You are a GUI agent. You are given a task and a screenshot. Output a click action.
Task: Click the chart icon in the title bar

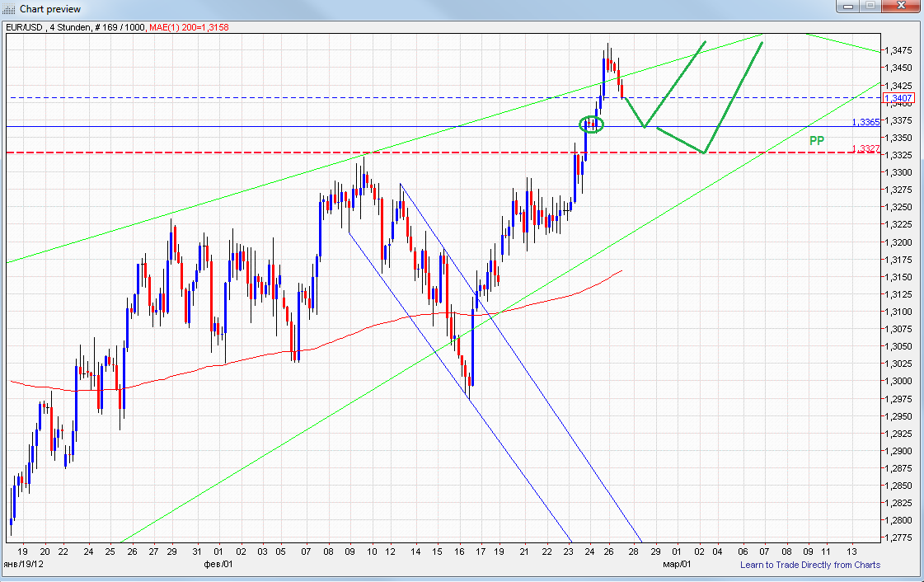point(10,9)
